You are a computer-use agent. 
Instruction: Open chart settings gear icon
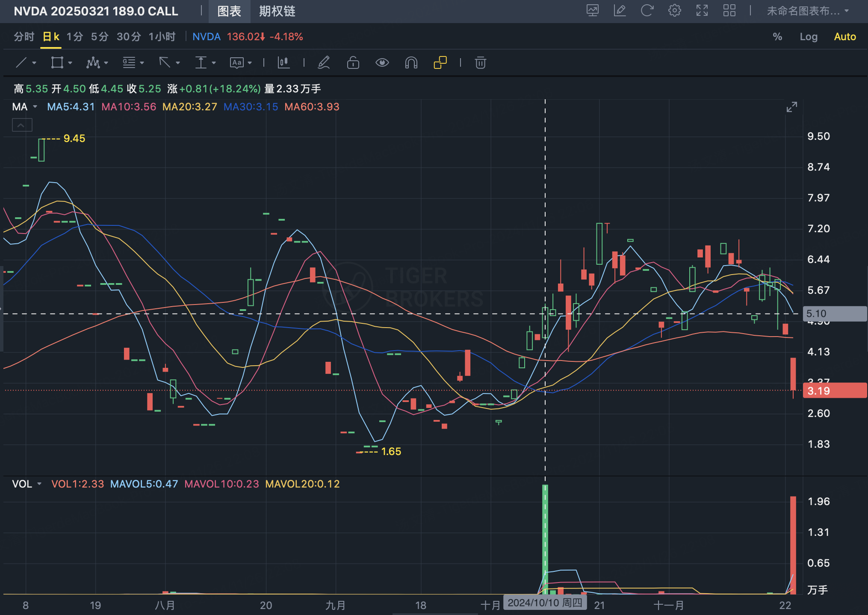(674, 11)
